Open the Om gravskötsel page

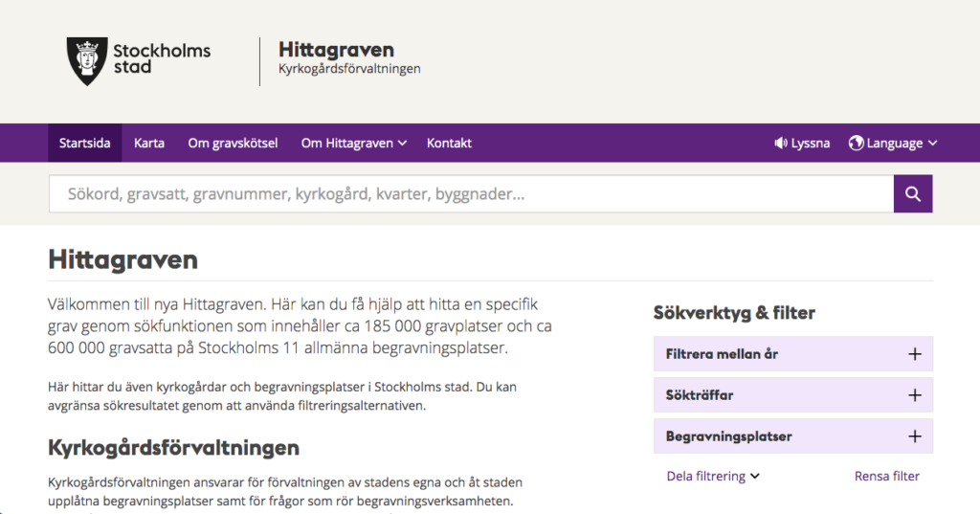233,144
